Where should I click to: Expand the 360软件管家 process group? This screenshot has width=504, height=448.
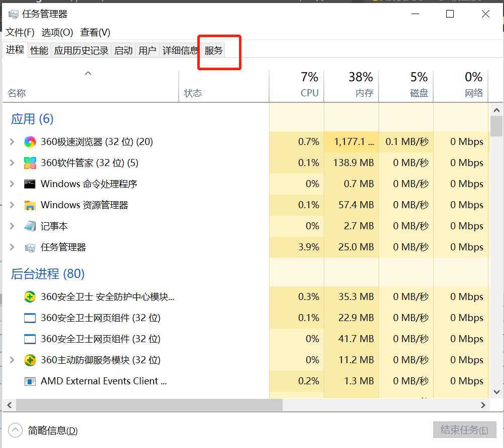(x=12, y=163)
